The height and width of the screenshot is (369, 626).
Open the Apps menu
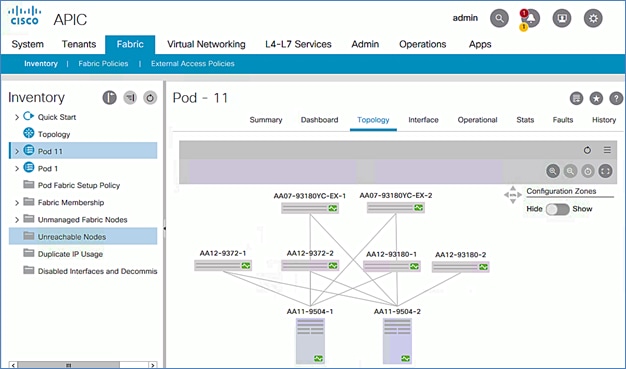(x=480, y=44)
